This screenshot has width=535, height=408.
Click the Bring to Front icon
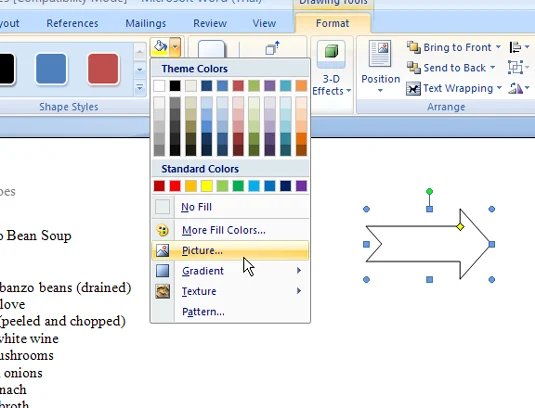pos(414,47)
